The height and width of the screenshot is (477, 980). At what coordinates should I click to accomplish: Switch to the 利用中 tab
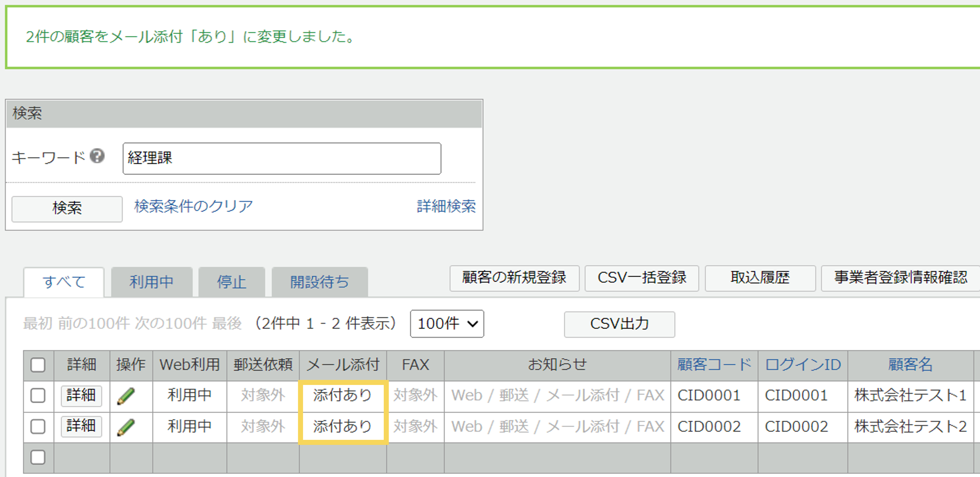tap(151, 282)
